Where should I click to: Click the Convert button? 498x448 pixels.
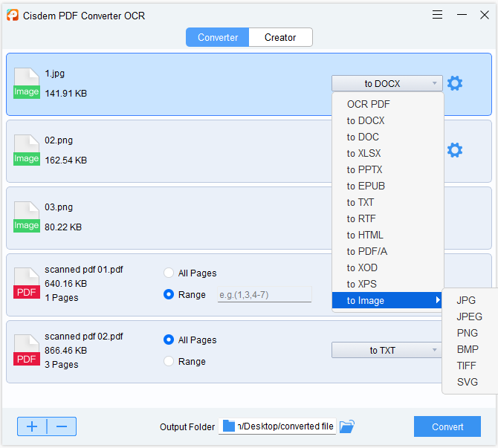(447, 426)
